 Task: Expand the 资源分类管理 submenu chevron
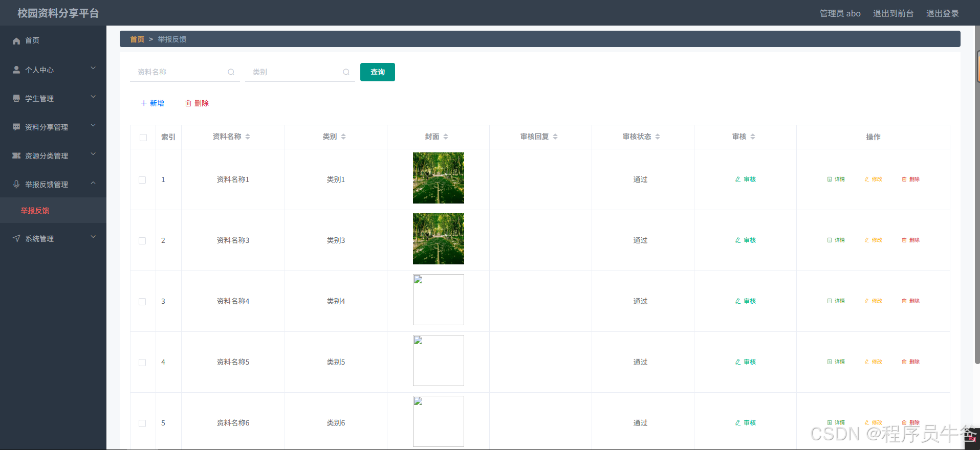(x=93, y=154)
